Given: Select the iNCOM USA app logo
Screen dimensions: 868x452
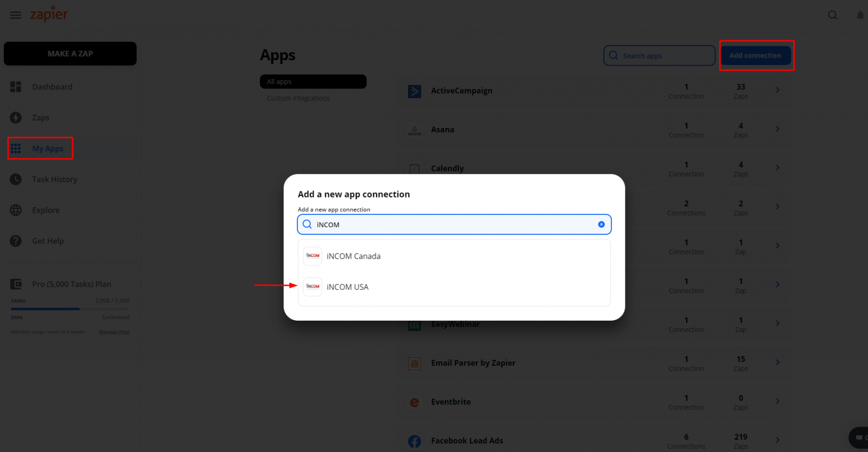Looking at the screenshot, I should [x=312, y=287].
